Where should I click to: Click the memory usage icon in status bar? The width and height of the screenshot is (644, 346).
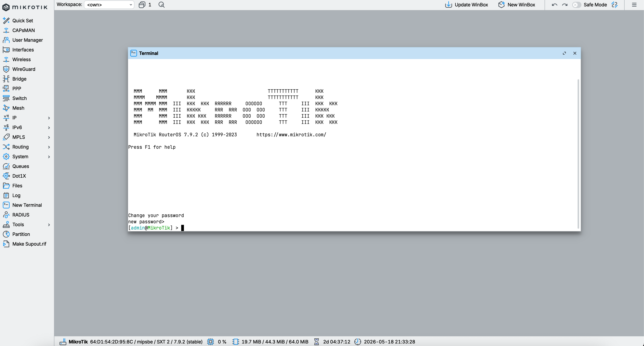[236, 342]
